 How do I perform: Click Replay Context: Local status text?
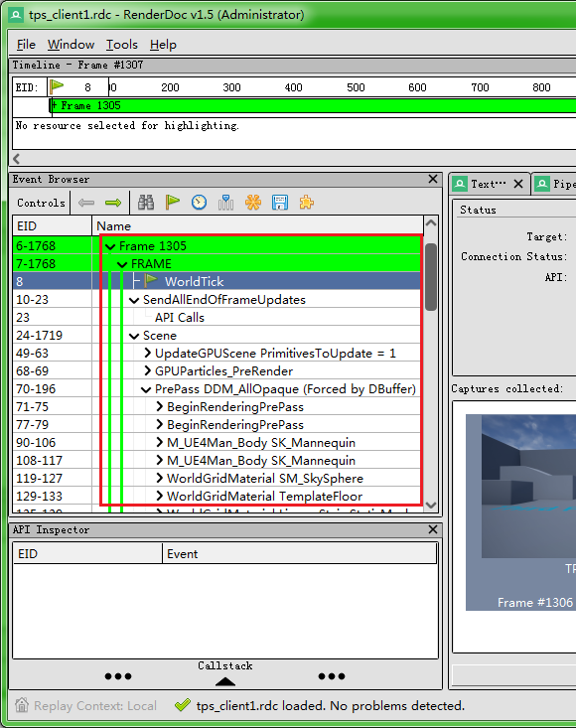pos(95,706)
